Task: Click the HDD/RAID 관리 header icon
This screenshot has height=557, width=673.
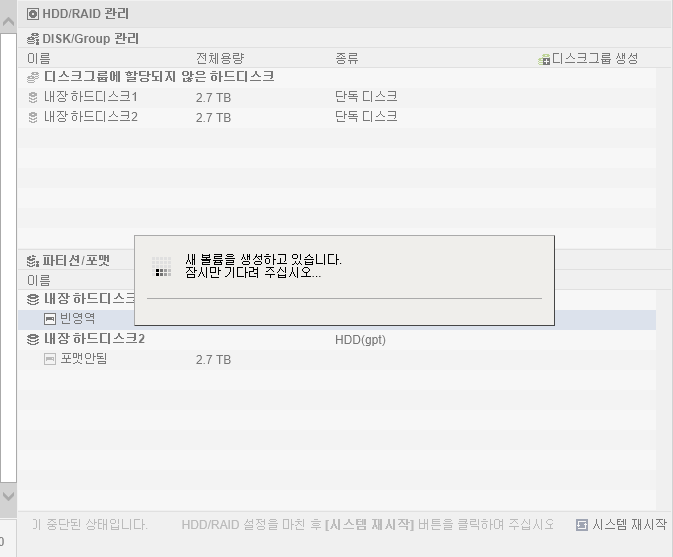Action: click(33, 14)
